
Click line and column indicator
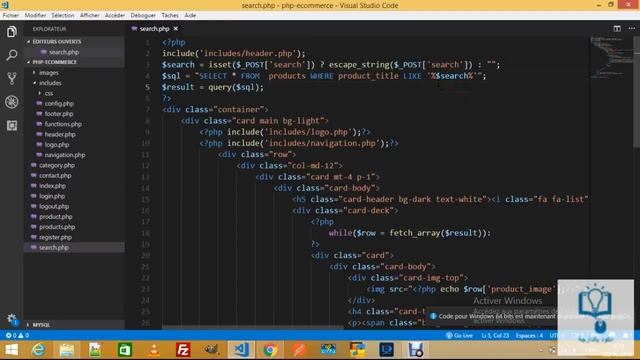(495, 335)
